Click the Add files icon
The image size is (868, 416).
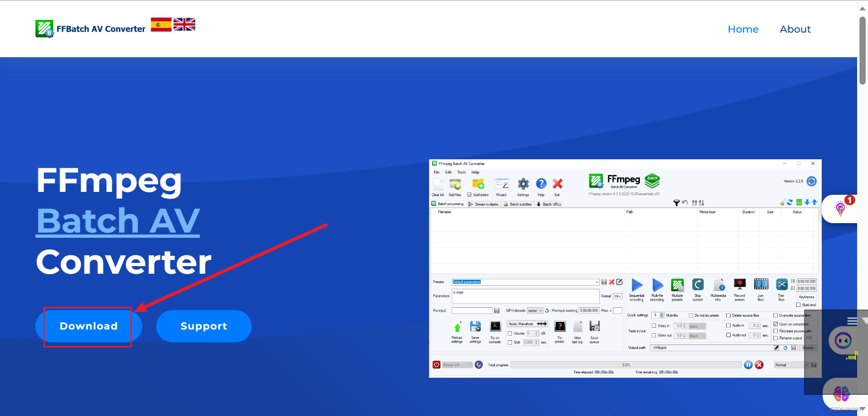(455, 184)
